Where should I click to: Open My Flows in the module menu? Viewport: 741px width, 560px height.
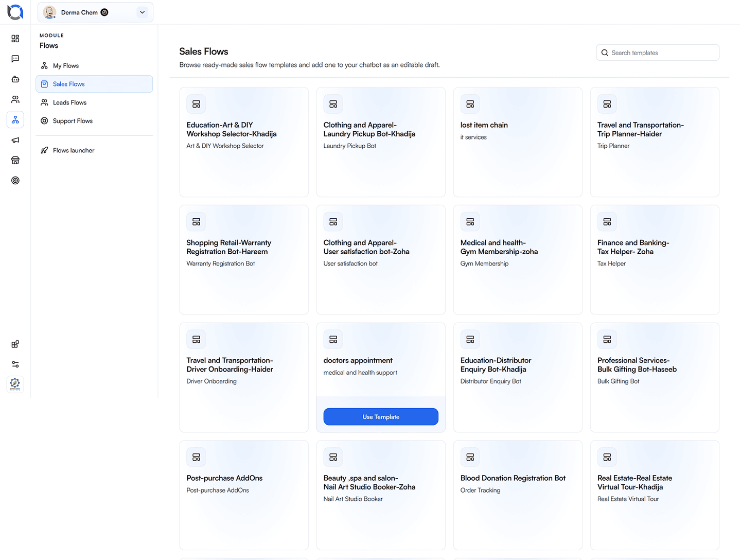tap(94, 66)
